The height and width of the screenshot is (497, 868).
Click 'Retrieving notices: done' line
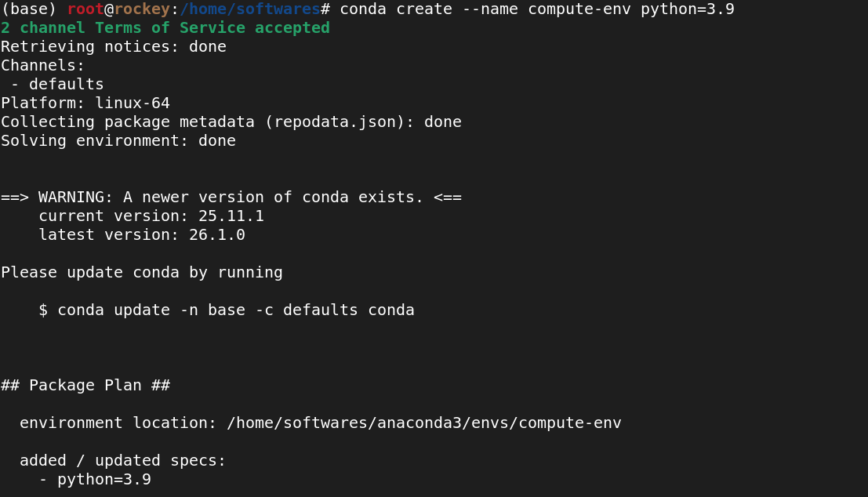(114, 46)
